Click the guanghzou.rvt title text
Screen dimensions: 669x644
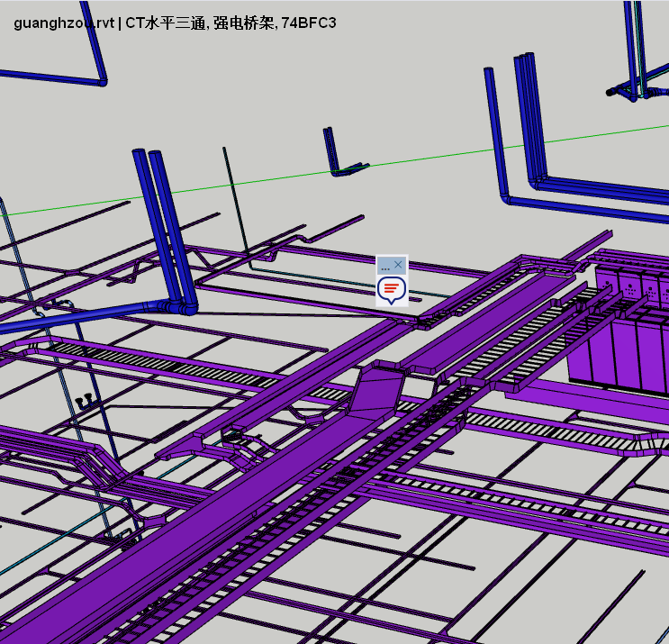tap(64, 23)
